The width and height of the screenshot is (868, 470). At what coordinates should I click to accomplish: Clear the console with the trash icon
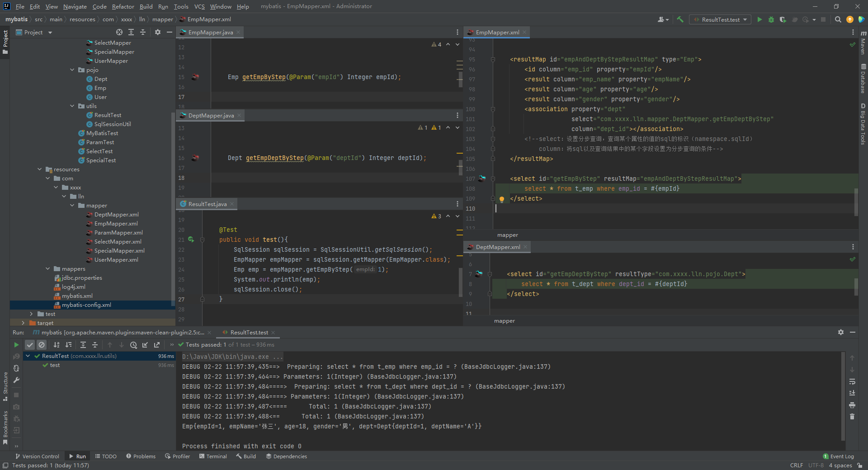pos(852,417)
